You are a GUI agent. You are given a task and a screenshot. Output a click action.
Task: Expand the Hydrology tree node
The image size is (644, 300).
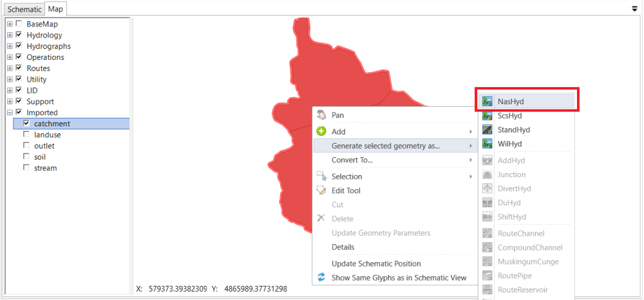click(10, 35)
